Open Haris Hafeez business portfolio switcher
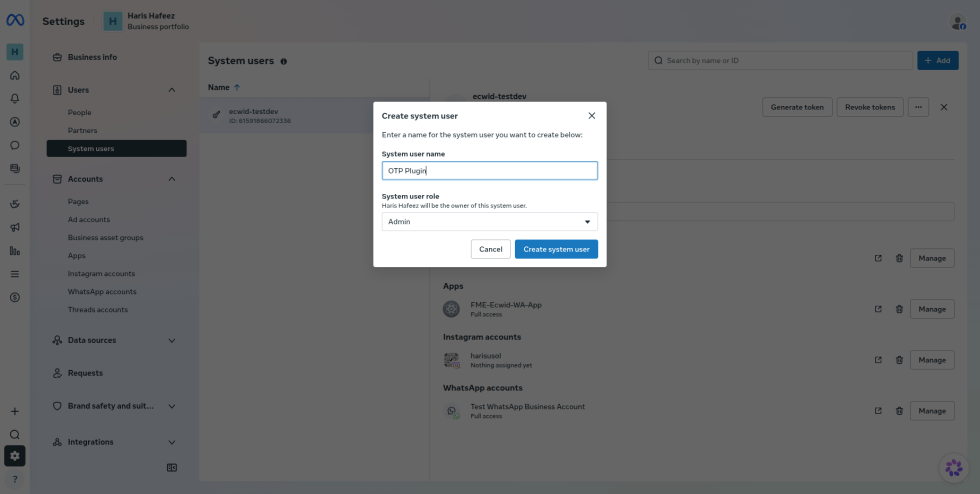This screenshot has height=494, width=980. pos(147,21)
